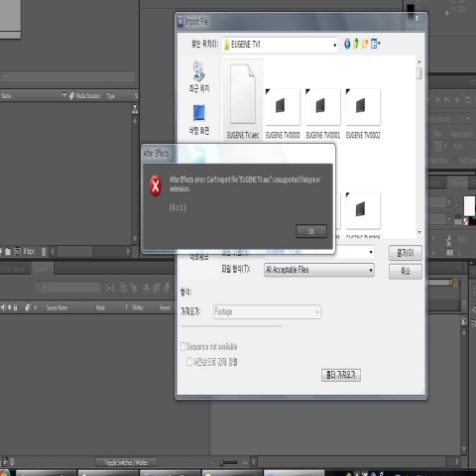Click the Source Name column header
Viewport: 476px width, 476px height.
click(x=57, y=307)
